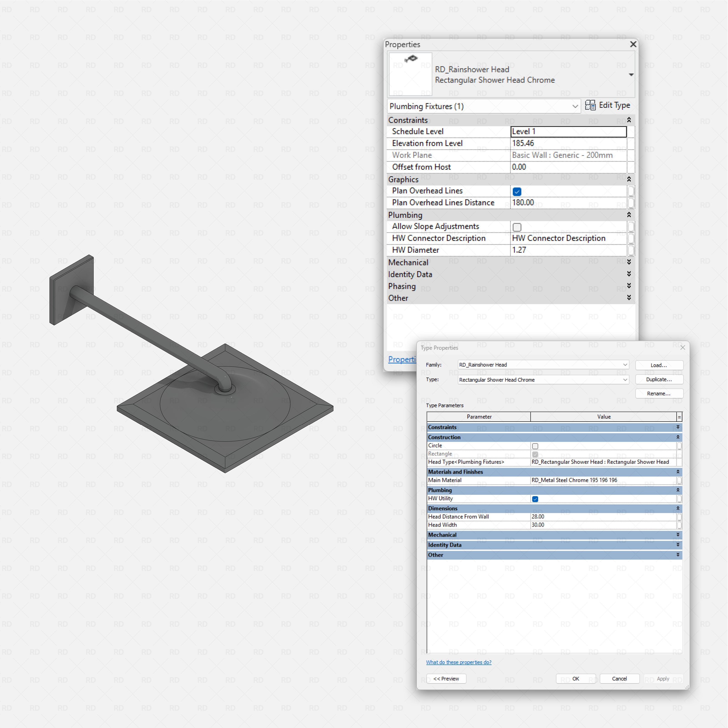The image size is (728, 728).
Task: Click the Head Type value field
Action: (603, 462)
